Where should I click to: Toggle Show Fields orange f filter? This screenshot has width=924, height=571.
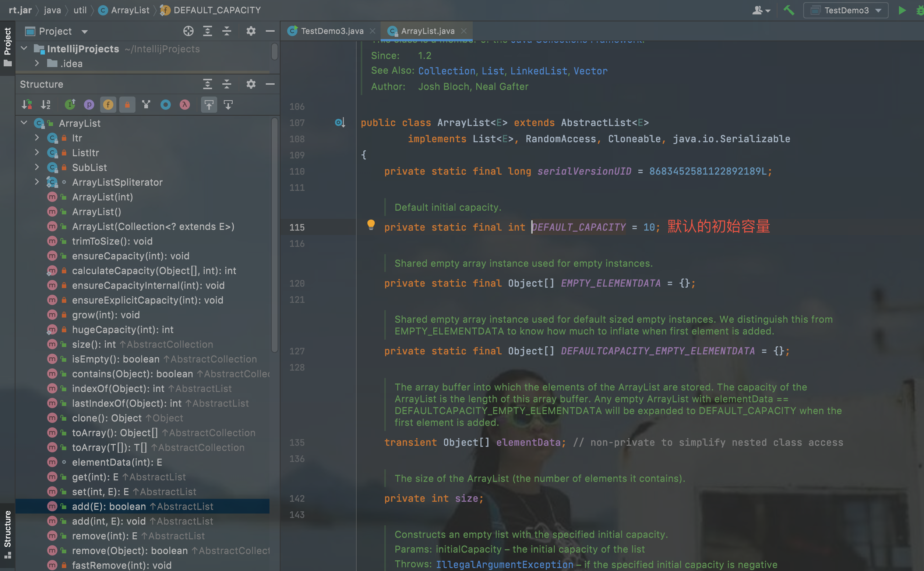click(x=108, y=105)
